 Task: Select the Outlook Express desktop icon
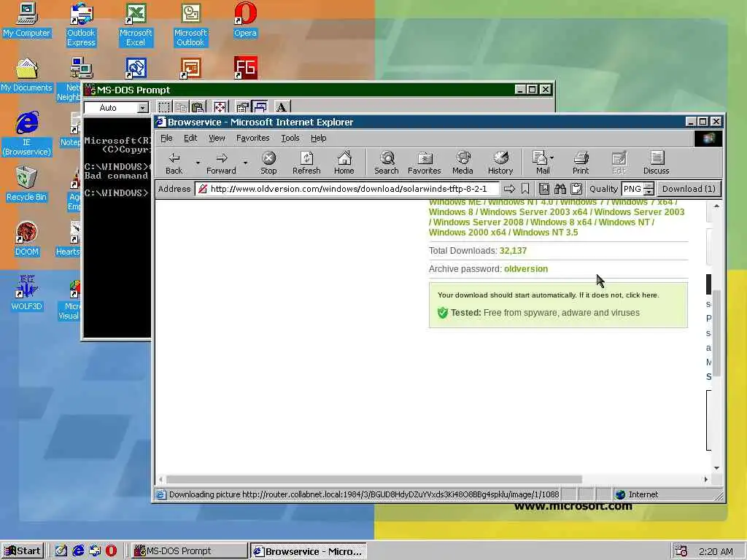pos(81,25)
